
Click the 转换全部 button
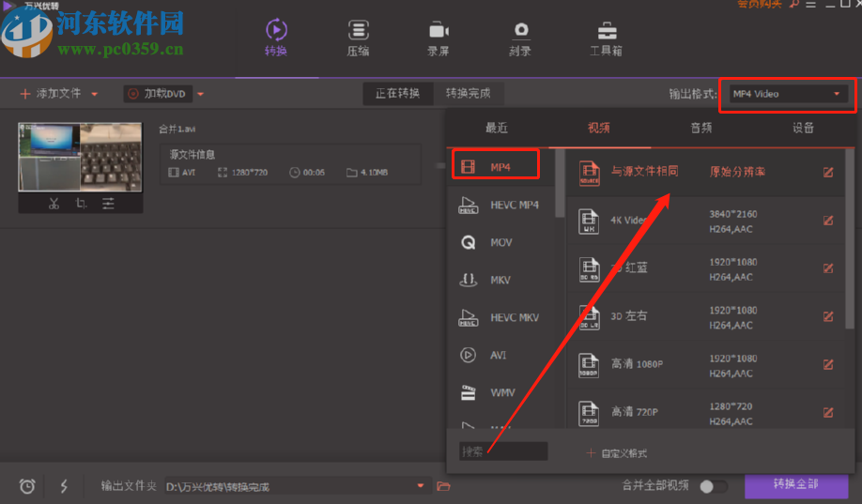(796, 485)
